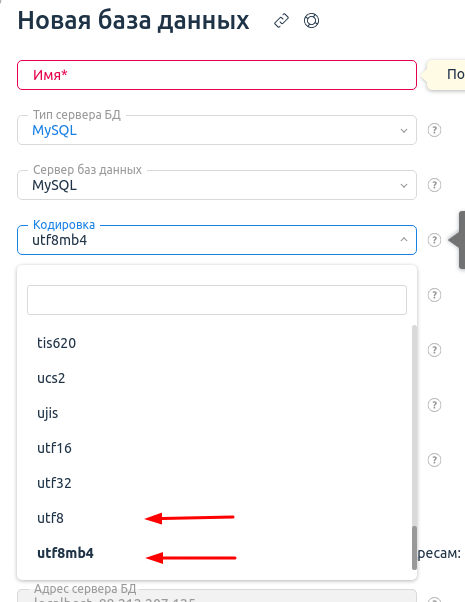Open the Сервер баз данных dropdown
The width and height of the screenshot is (465, 602).
point(217,185)
